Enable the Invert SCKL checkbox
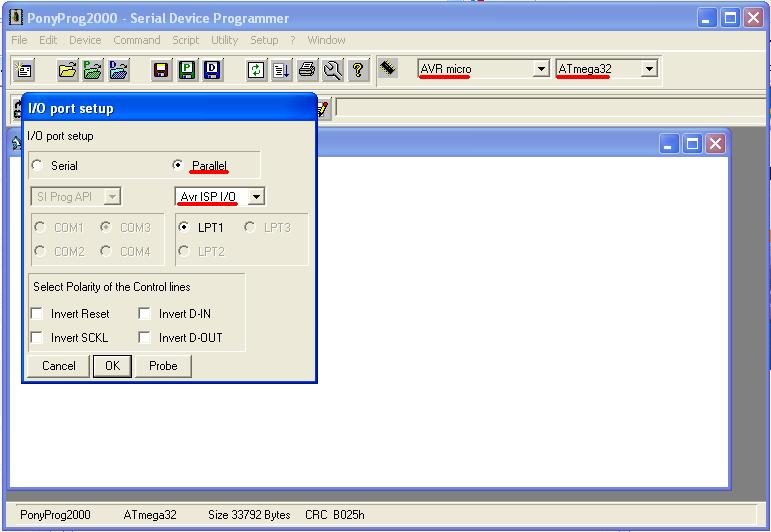This screenshot has width=771, height=532. pos(37,338)
